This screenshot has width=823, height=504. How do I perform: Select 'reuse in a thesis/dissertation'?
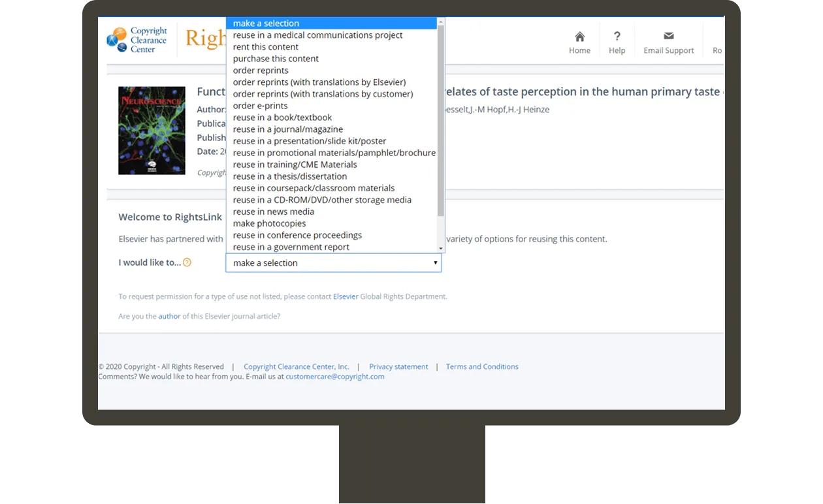click(331, 176)
